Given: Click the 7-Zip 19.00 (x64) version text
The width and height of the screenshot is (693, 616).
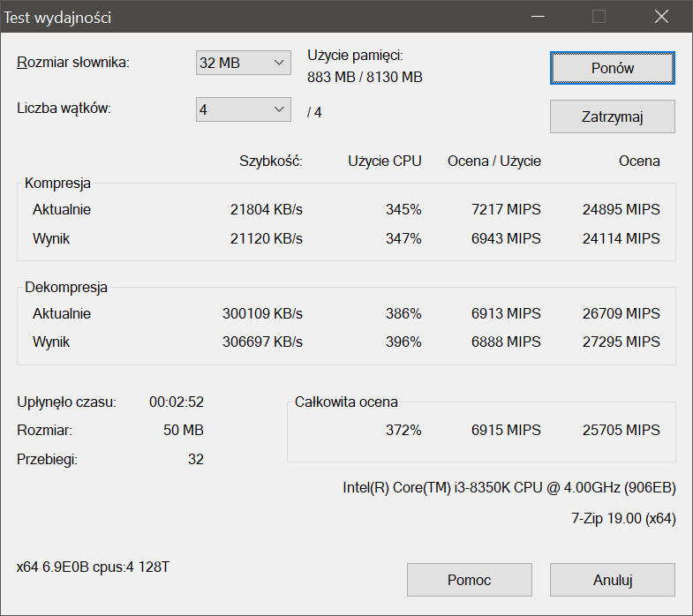Looking at the screenshot, I should coord(623,518).
